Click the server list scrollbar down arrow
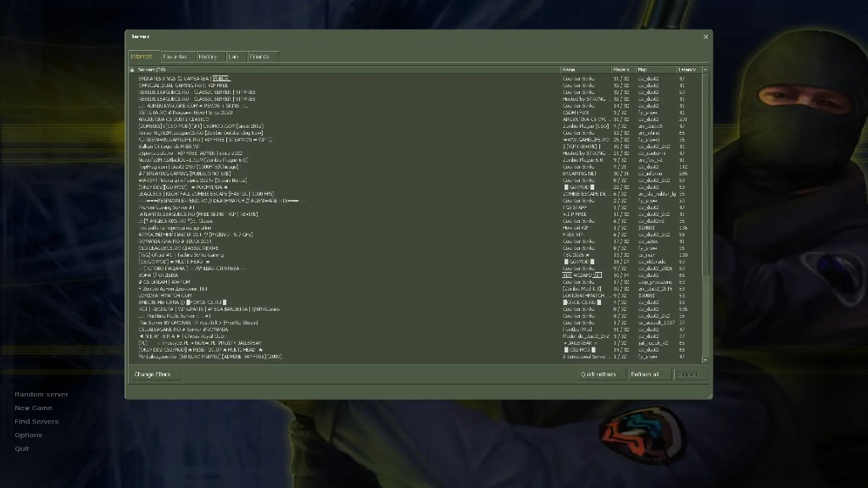The image size is (868, 488). 705,360
